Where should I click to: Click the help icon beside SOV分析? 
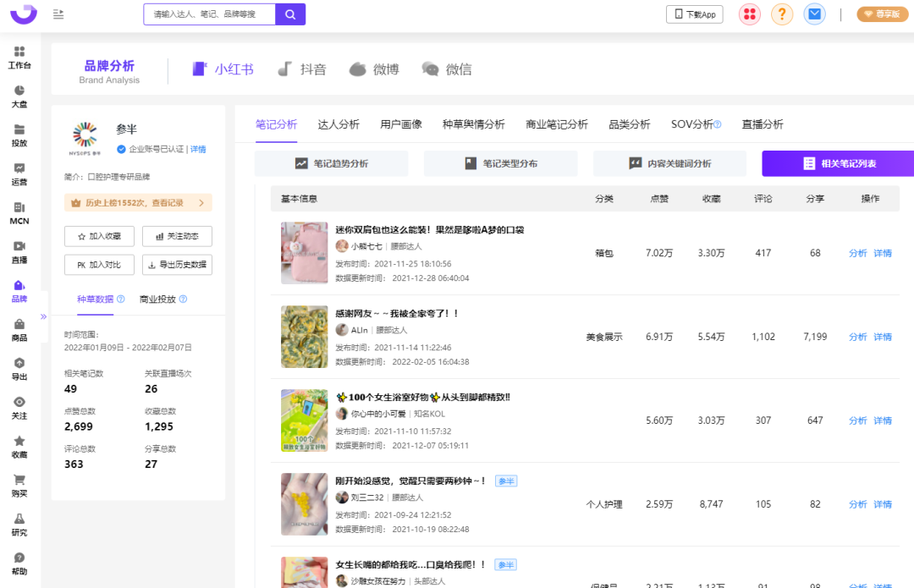718,124
